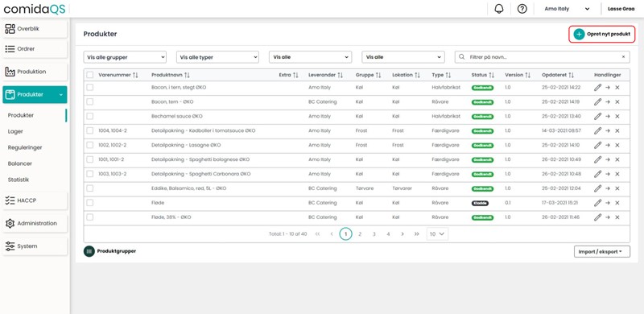Clear the name filter with the x

(x=623, y=57)
